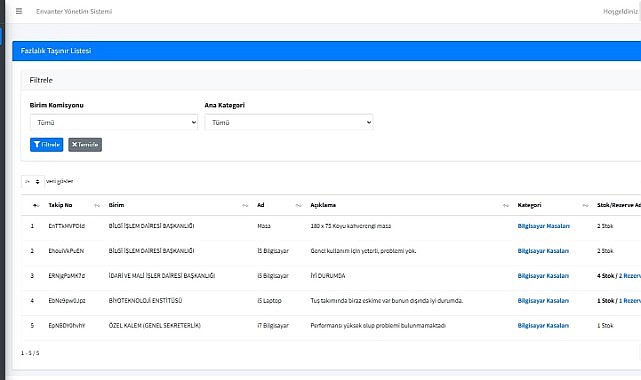Click the sort arrows of the Takip No column
Screen dimensions: 641x380
[x=97, y=205]
